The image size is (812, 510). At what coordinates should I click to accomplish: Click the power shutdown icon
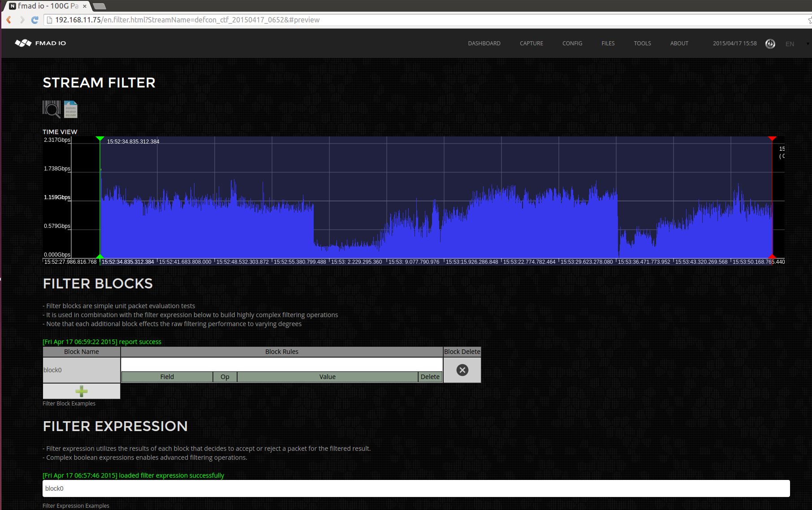[x=770, y=44]
